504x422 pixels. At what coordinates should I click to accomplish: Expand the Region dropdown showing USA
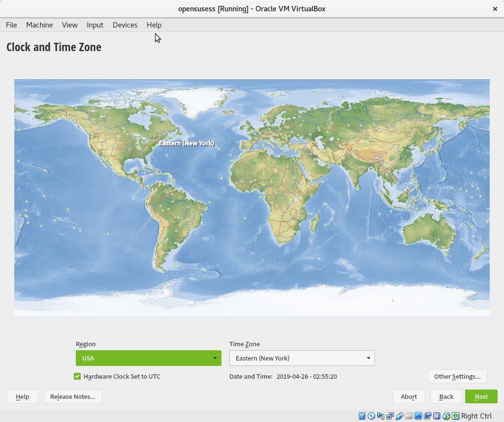pos(148,358)
